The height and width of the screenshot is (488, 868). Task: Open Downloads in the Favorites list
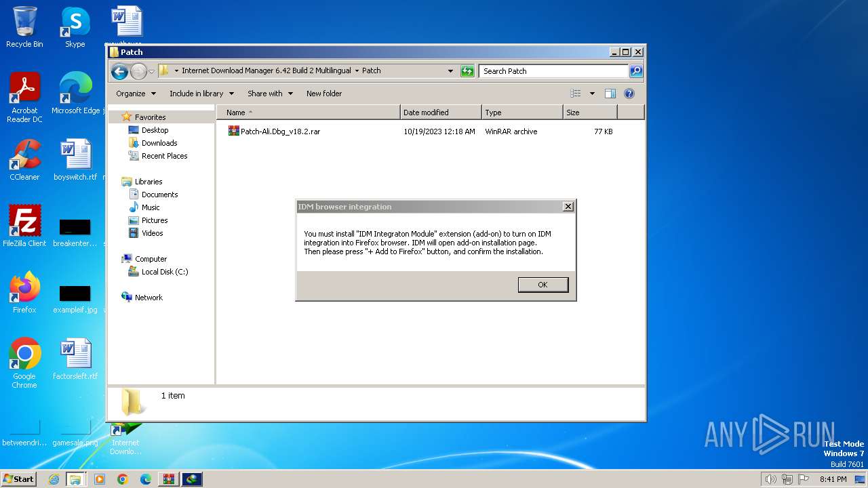[x=159, y=143]
